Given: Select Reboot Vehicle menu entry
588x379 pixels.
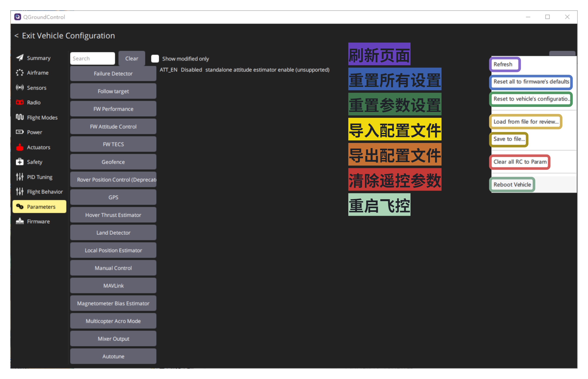Looking at the screenshot, I should click(x=512, y=185).
